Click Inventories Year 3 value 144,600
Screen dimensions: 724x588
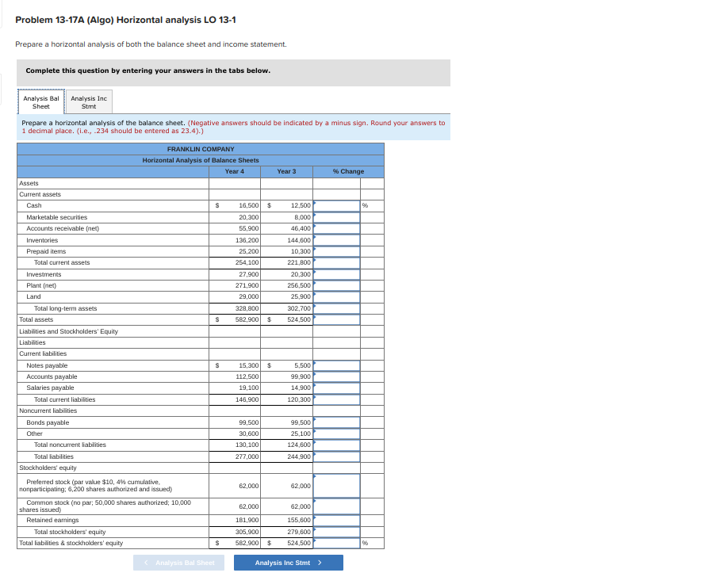click(x=299, y=240)
